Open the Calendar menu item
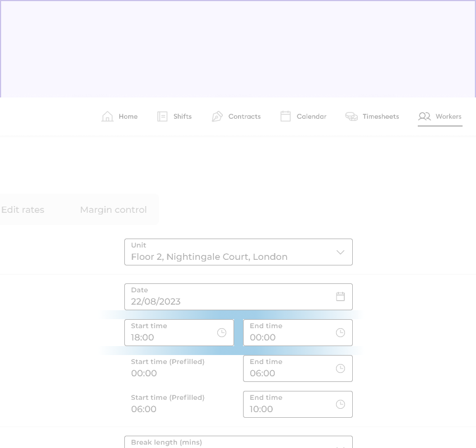Image resolution: width=476 pixels, height=448 pixels. click(x=304, y=116)
